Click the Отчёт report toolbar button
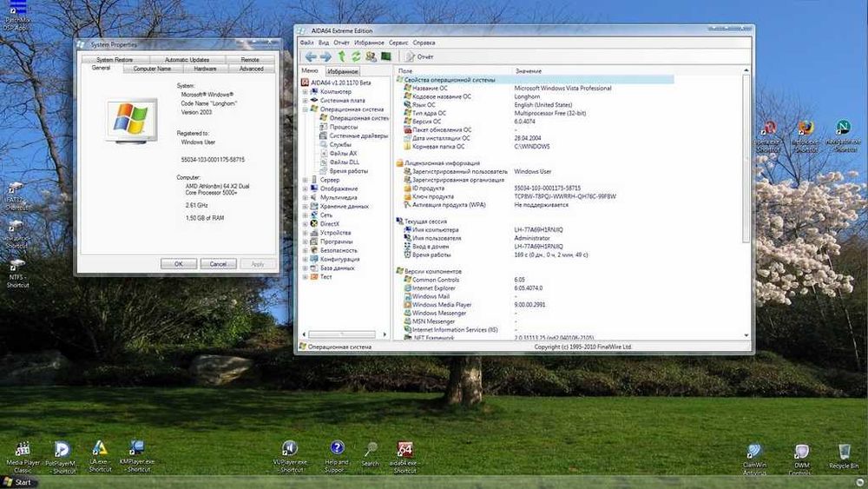 click(x=419, y=56)
